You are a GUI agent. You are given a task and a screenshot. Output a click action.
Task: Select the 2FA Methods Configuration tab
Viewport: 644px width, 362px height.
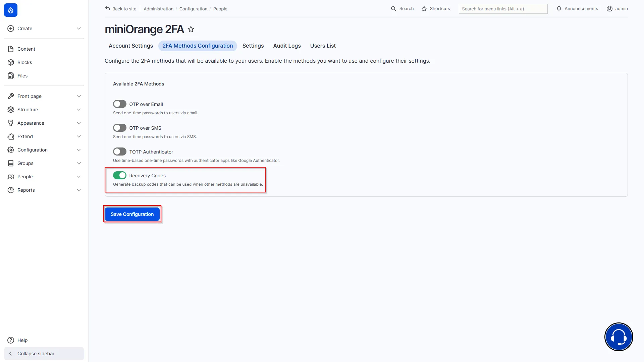pos(198,46)
